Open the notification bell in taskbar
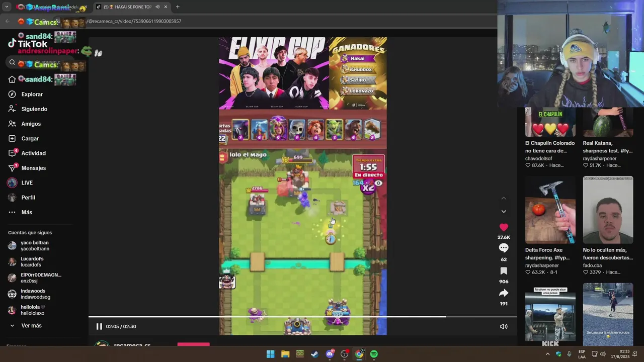 (x=635, y=354)
